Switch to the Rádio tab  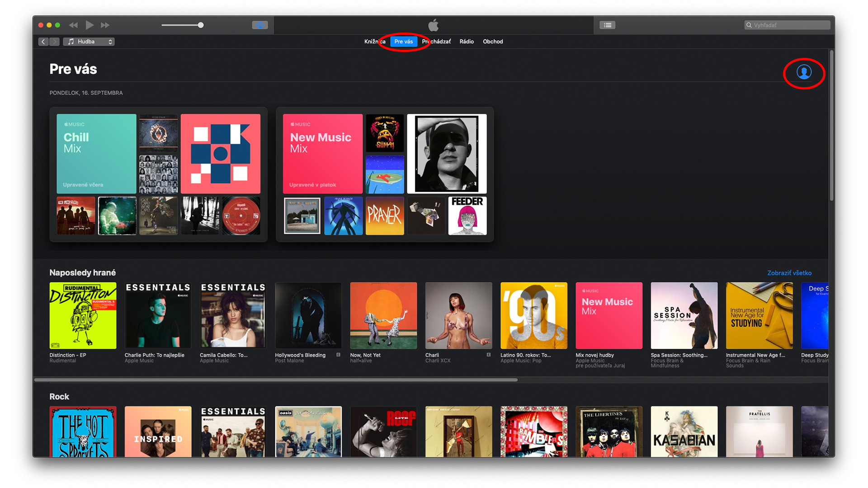(467, 42)
